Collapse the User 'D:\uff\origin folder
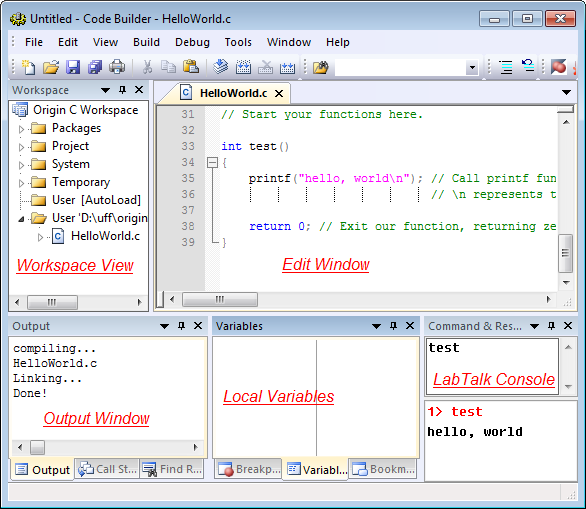The image size is (586, 509). [x=21, y=219]
